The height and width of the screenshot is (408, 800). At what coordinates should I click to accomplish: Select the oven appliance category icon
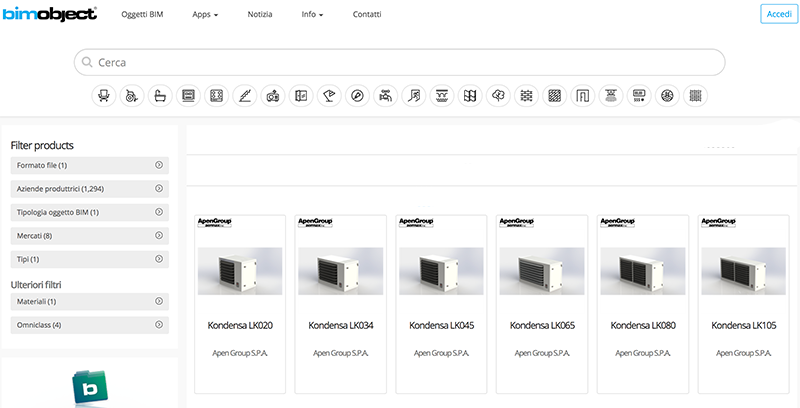[188, 96]
